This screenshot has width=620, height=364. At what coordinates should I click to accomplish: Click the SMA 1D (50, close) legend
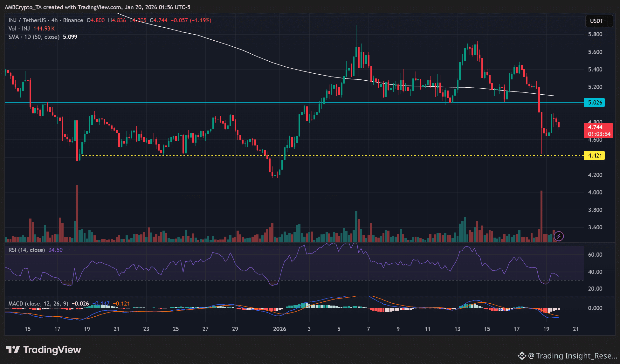(x=34, y=37)
